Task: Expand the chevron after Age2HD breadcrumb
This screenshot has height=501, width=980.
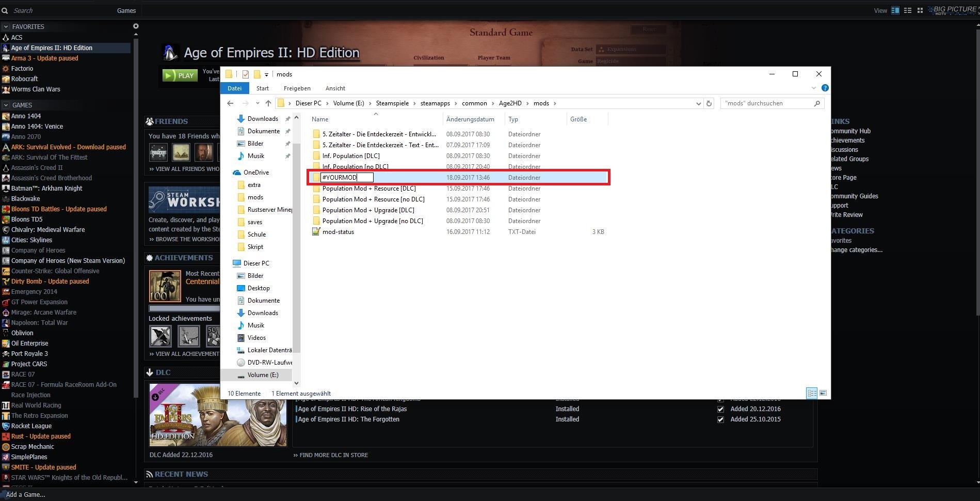Action: pos(527,103)
